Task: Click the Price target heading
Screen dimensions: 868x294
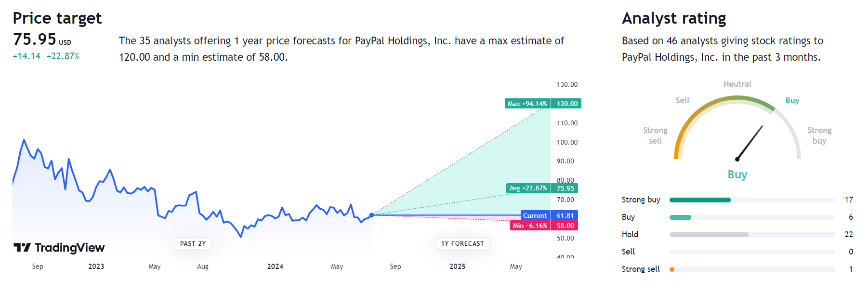Action: point(57,18)
